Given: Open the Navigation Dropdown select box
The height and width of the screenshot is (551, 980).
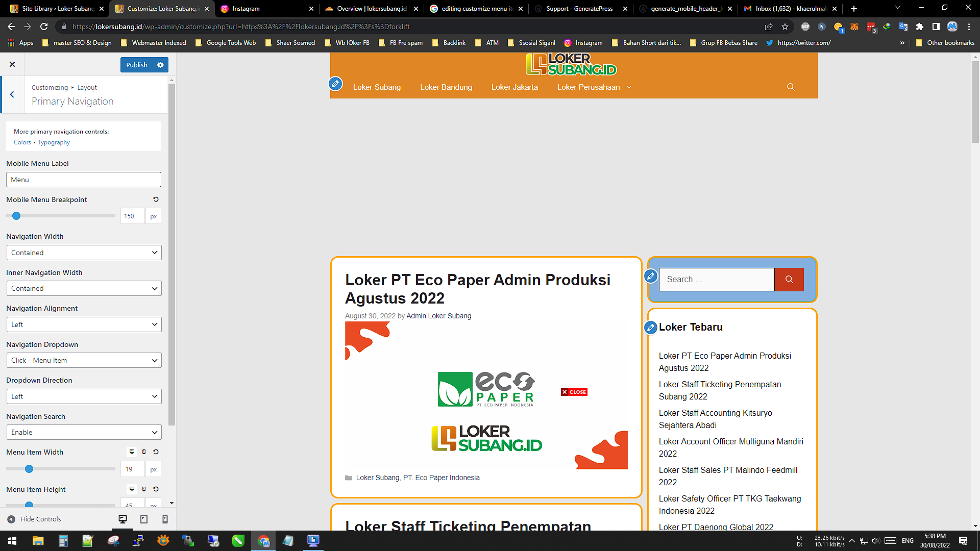Looking at the screenshot, I should click(x=84, y=360).
